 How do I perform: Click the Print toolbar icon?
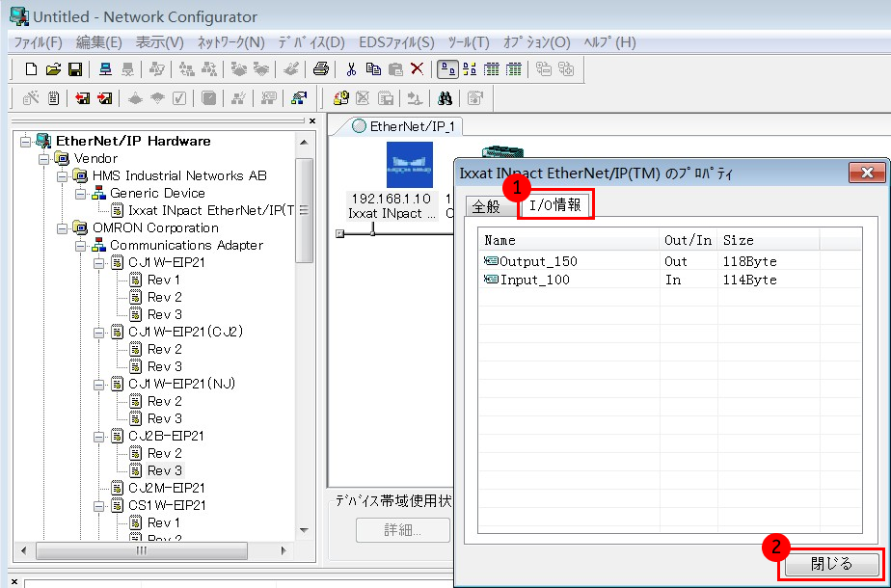pyautogui.click(x=321, y=68)
